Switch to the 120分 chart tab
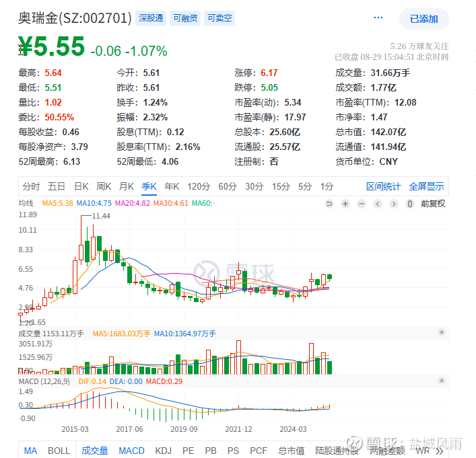The image size is (476, 458). (199, 186)
